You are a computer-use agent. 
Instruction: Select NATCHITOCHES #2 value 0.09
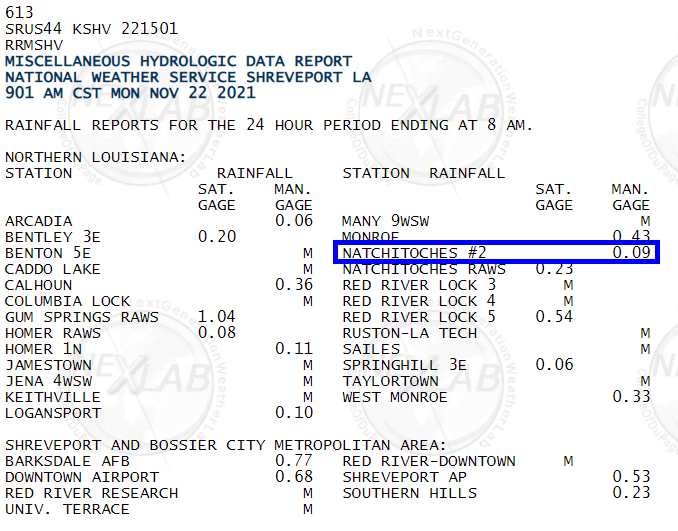[x=631, y=253]
